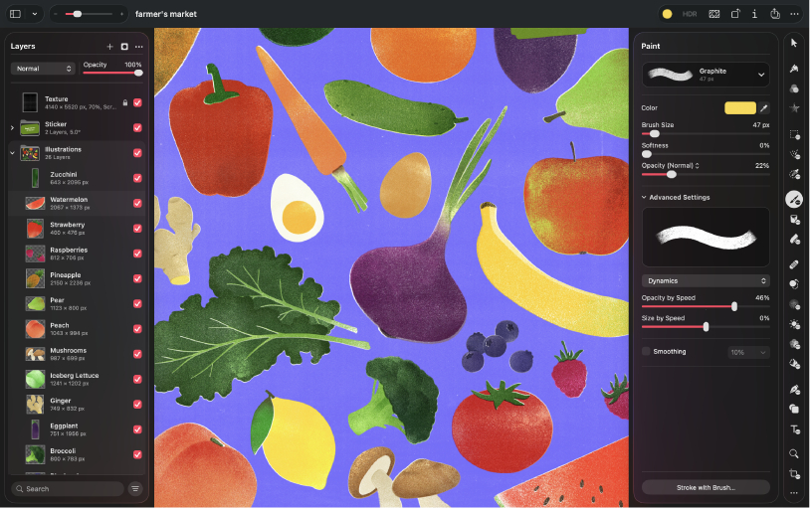Select the Crop tool
Screen dimensions: 812x510
coord(795,475)
